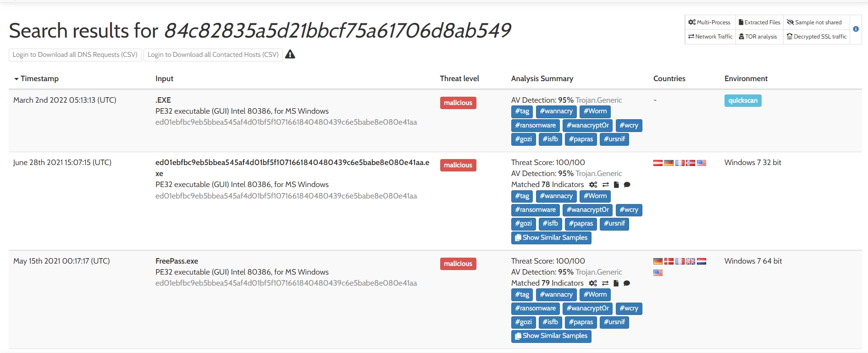
Task: Click the malicious badge in the March 2022 row
Action: tap(458, 103)
